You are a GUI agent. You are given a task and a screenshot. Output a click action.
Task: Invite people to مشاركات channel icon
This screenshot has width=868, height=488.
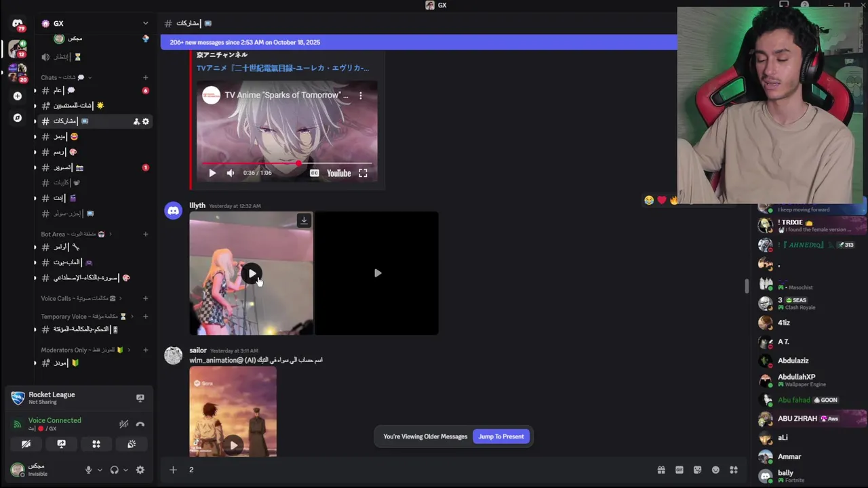(136, 121)
